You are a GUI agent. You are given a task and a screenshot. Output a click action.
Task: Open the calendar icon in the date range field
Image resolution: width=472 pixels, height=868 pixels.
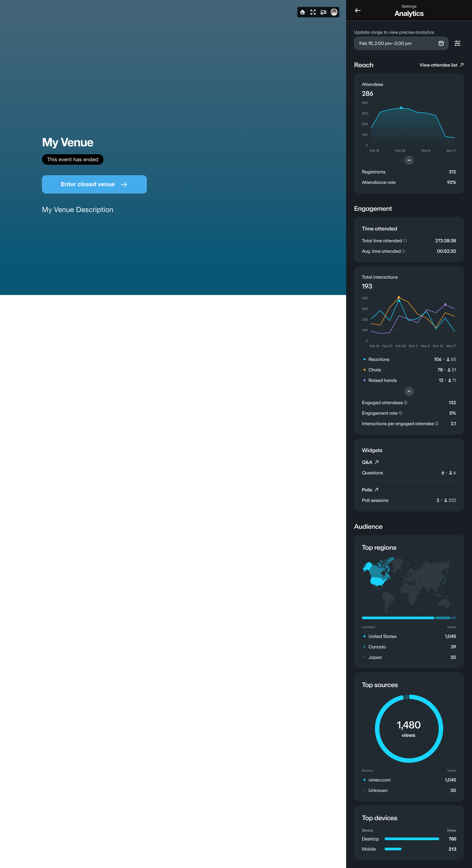[x=441, y=43]
